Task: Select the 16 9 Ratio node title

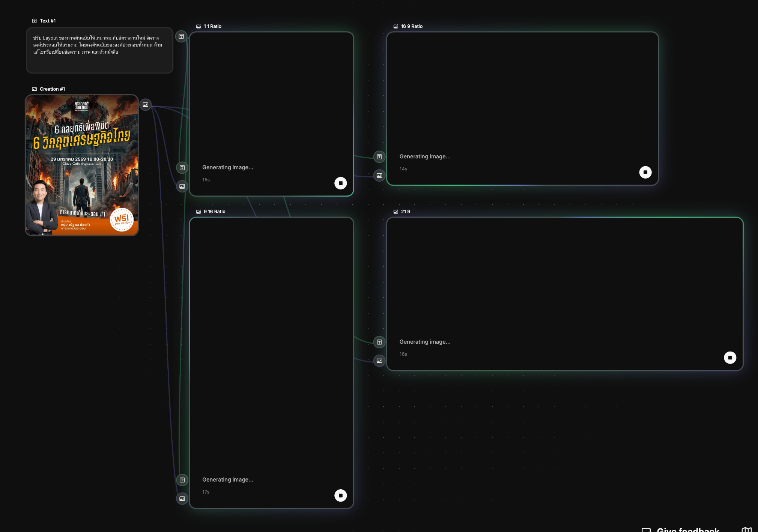Action: [x=411, y=26]
